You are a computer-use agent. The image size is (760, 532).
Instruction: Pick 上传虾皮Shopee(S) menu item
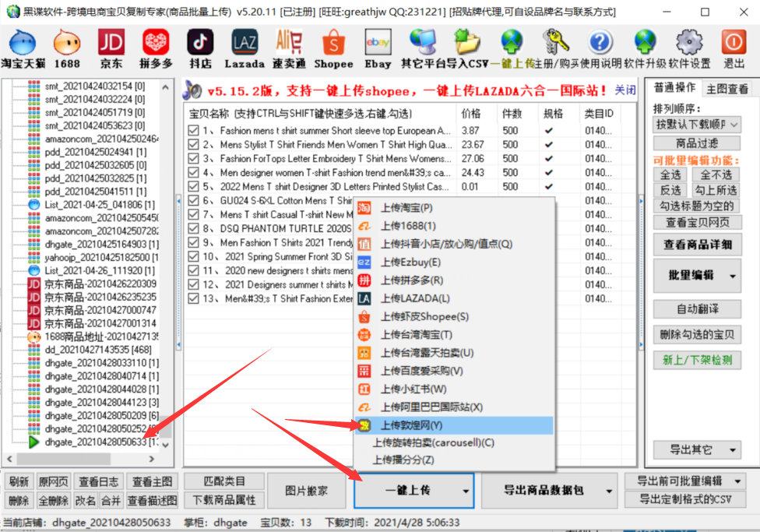click(x=454, y=317)
